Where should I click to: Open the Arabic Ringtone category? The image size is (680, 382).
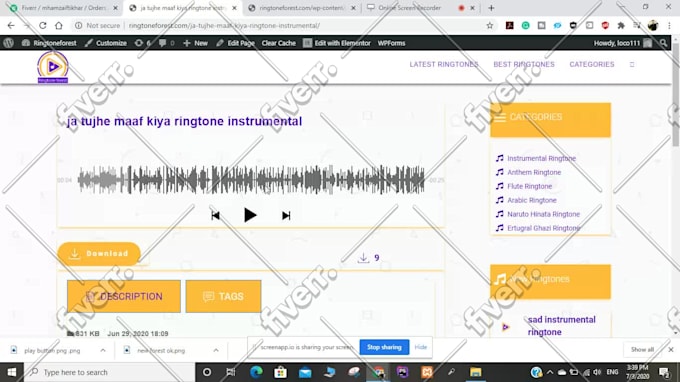click(x=532, y=200)
